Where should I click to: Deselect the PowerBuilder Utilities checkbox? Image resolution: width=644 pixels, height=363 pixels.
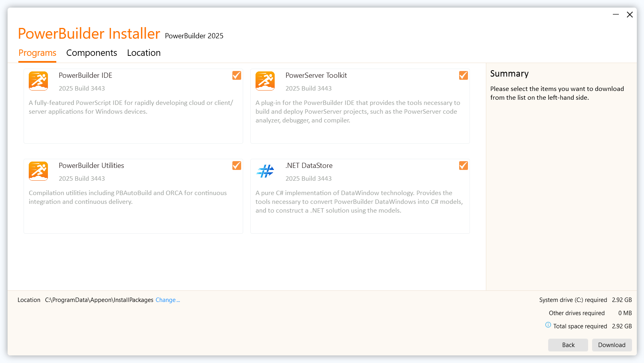(x=237, y=166)
